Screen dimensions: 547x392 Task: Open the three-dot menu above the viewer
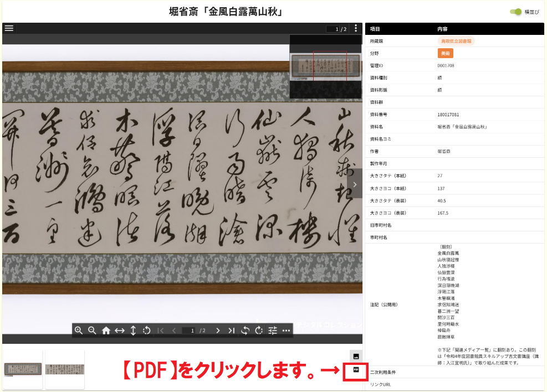pos(355,28)
